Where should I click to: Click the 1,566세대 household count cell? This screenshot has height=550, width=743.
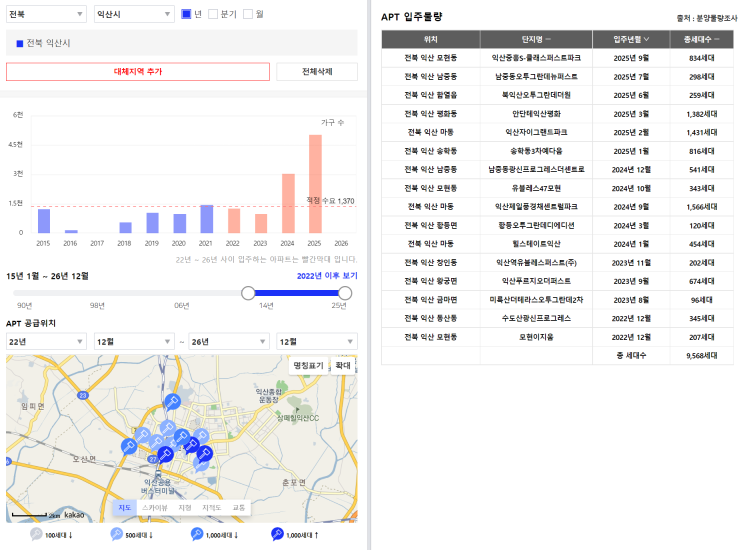point(701,207)
